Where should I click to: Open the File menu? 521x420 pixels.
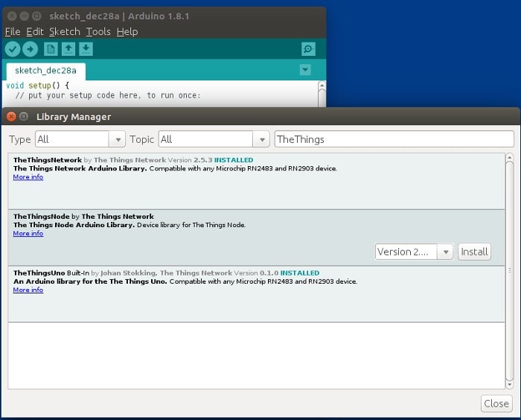[13, 31]
